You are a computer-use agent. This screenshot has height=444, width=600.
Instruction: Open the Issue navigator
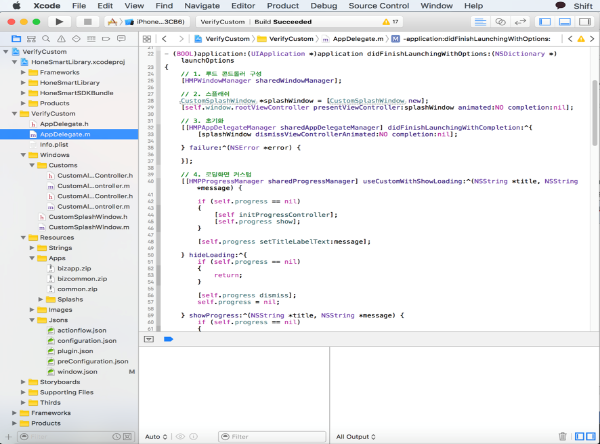[61, 39]
